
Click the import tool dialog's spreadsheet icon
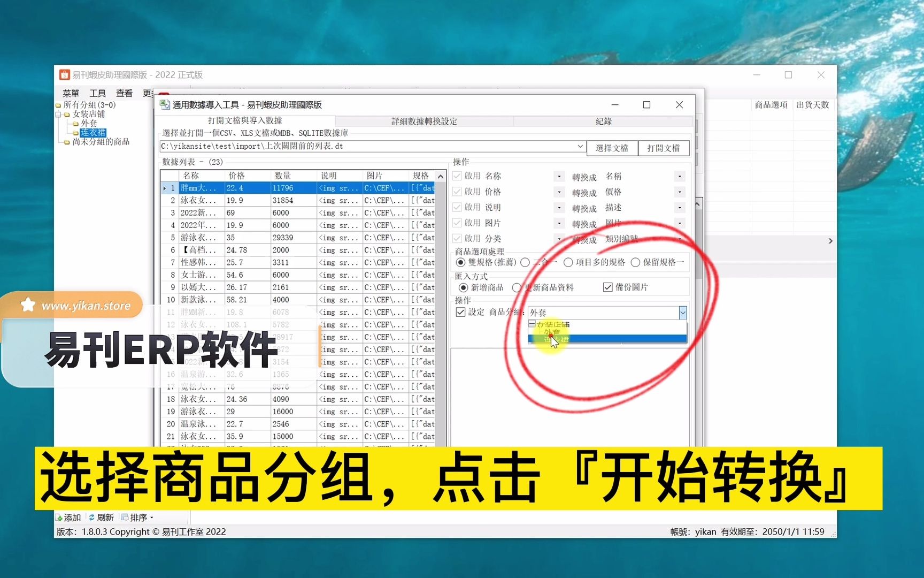click(165, 104)
